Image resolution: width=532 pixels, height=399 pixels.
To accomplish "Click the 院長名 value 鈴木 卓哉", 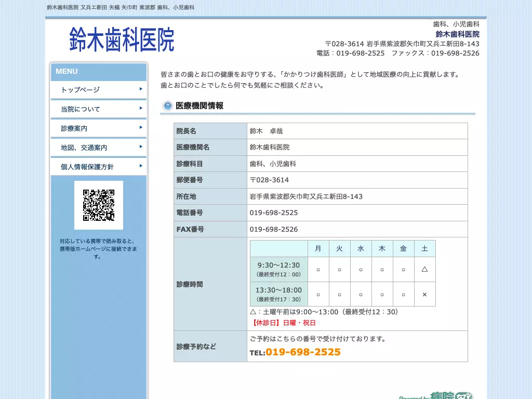I will [x=267, y=131].
